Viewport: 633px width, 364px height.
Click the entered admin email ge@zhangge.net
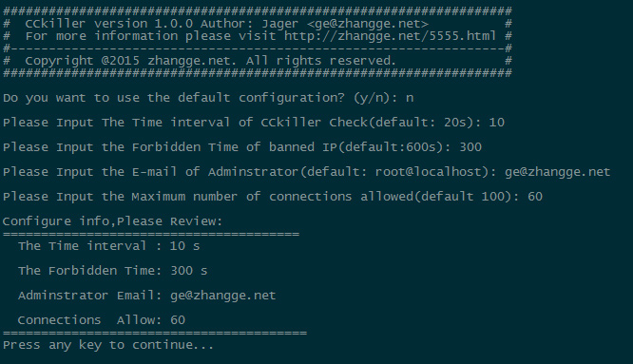point(557,172)
